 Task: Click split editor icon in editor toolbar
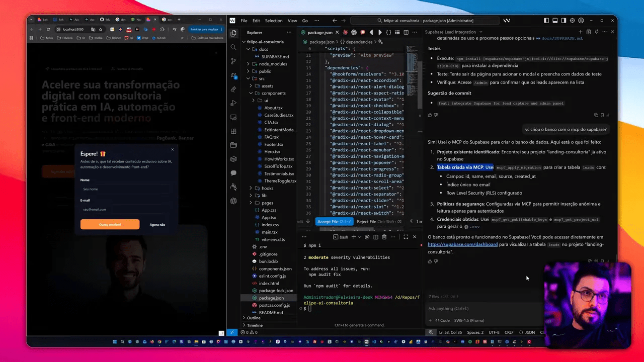(x=406, y=32)
